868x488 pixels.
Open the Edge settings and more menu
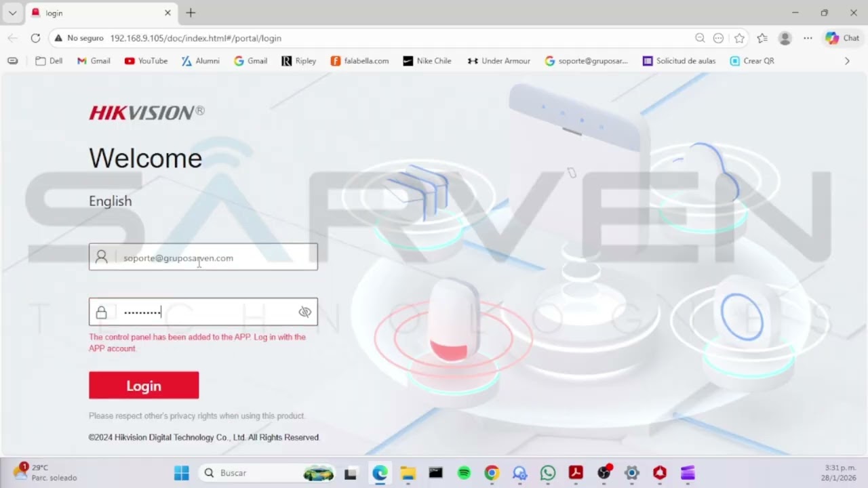click(808, 38)
